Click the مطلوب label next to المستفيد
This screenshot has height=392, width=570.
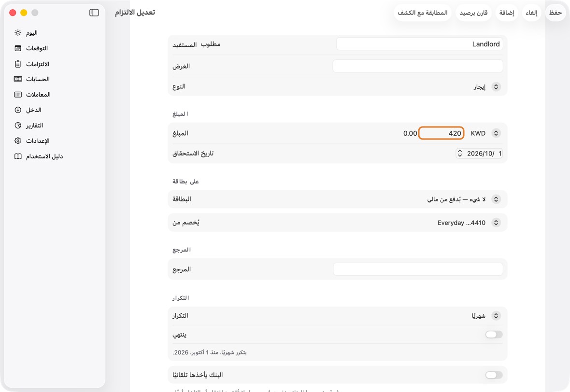[211, 44]
